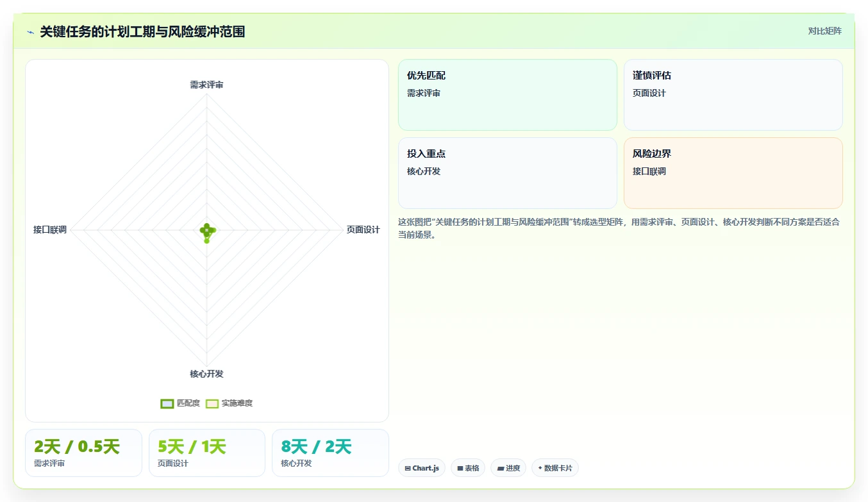Click the 表格 tag icon
The height and width of the screenshot is (502, 868).
coord(460,469)
